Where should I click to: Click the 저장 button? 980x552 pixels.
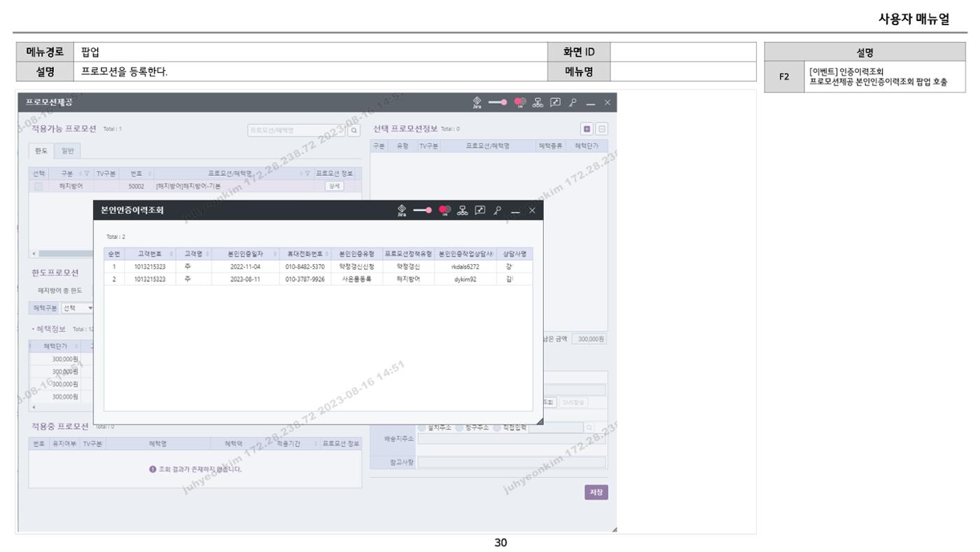(x=596, y=492)
